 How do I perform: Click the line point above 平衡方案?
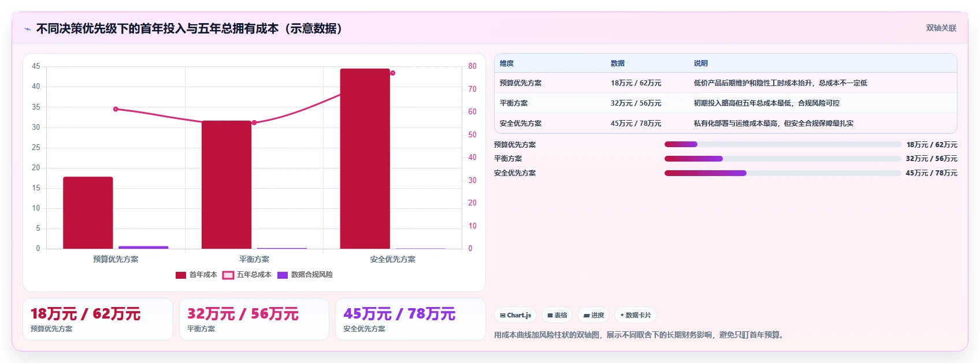(x=254, y=122)
